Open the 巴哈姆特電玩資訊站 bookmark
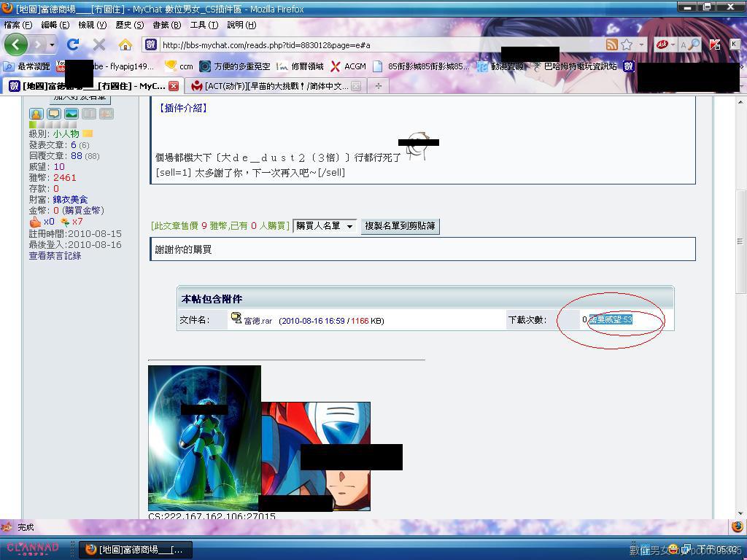The height and width of the screenshot is (560, 747). (575, 66)
